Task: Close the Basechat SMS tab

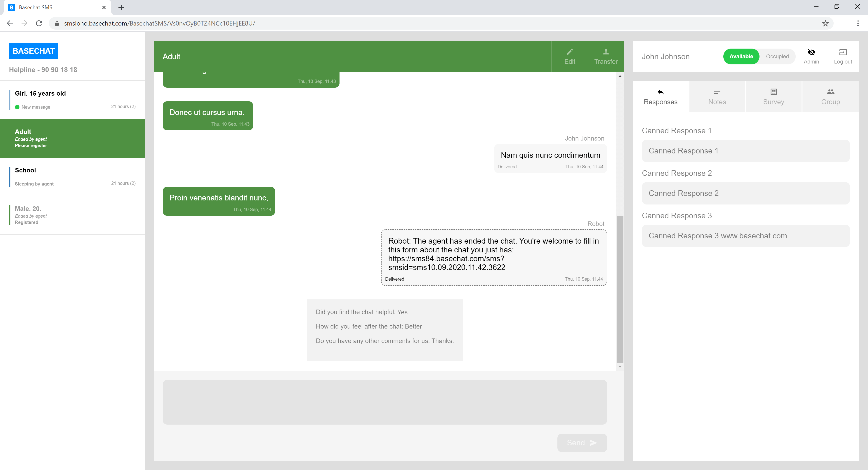Action: (x=104, y=7)
